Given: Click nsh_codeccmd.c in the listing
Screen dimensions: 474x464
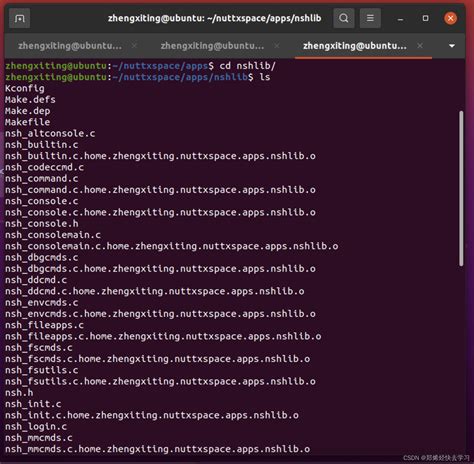Looking at the screenshot, I should coord(44,167).
